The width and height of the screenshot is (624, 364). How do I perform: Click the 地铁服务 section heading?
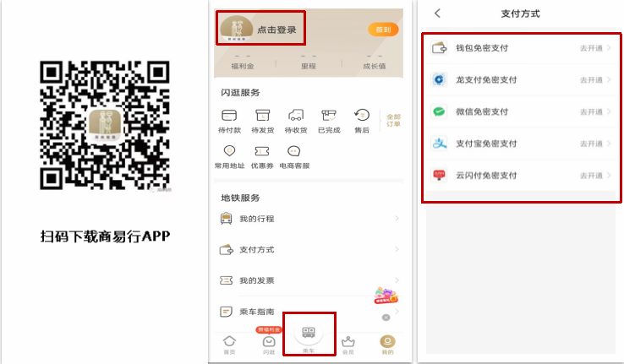tap(240, 198)
